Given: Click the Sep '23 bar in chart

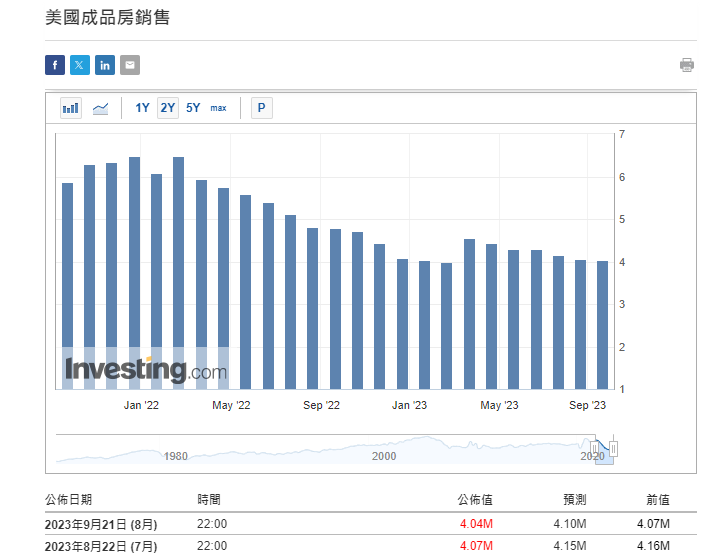Looking at the screenshot, I should (602, 325).
